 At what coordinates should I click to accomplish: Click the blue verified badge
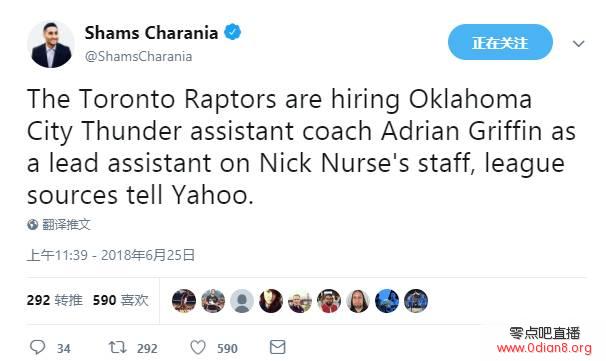pos(233,32)
